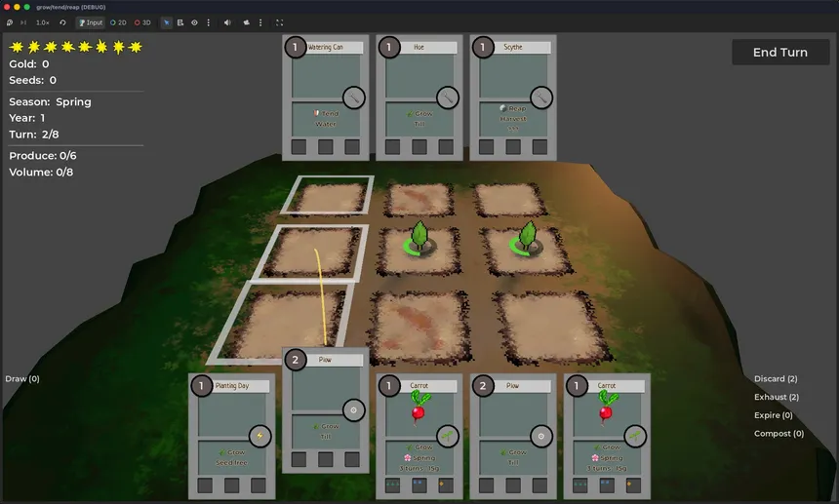The width and height of the screenshot is (839, 504).
Task: Click the next frame step icon in debug toolbar
Action: [22, 21]
